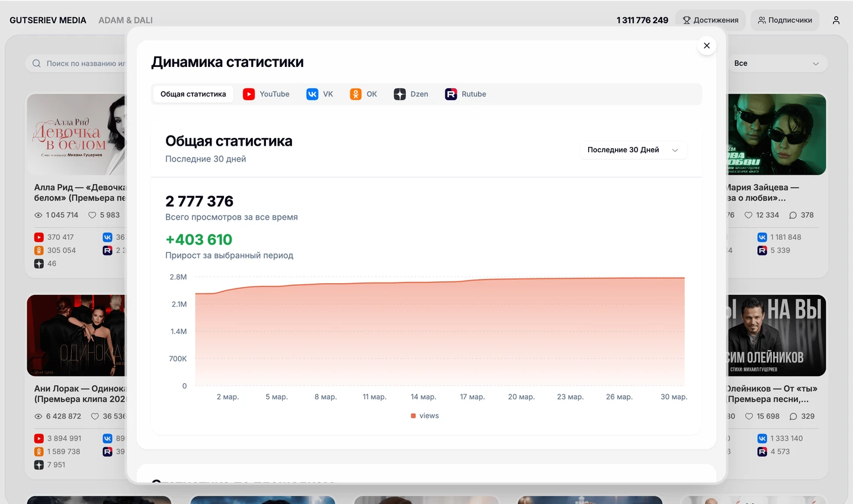Toggle the views legend entry
The image size is (853, 504).
(x=425, y=416)
